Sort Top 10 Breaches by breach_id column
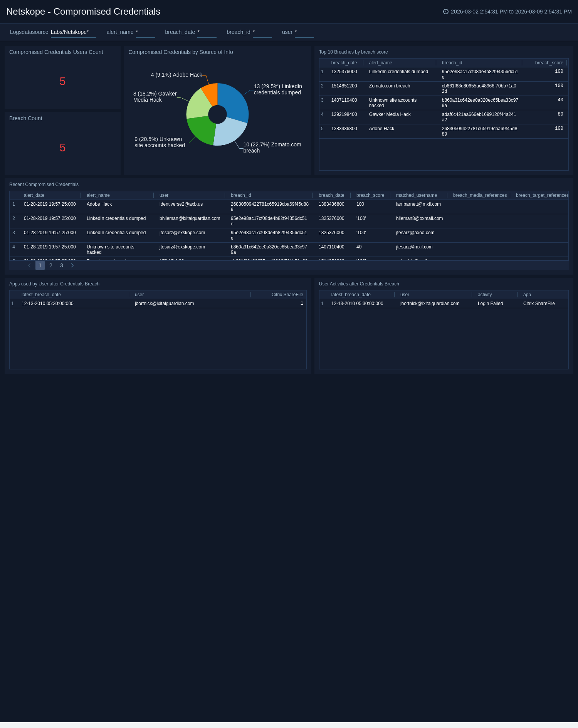Image resolution: width=578 pixels, height=728 pixels. pos(452,63)
